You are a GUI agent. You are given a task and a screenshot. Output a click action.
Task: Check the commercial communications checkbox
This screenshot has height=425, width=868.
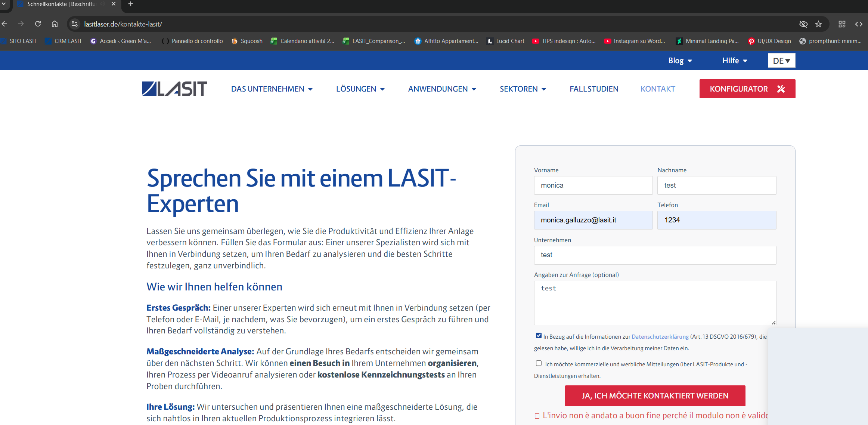(539, 363)
